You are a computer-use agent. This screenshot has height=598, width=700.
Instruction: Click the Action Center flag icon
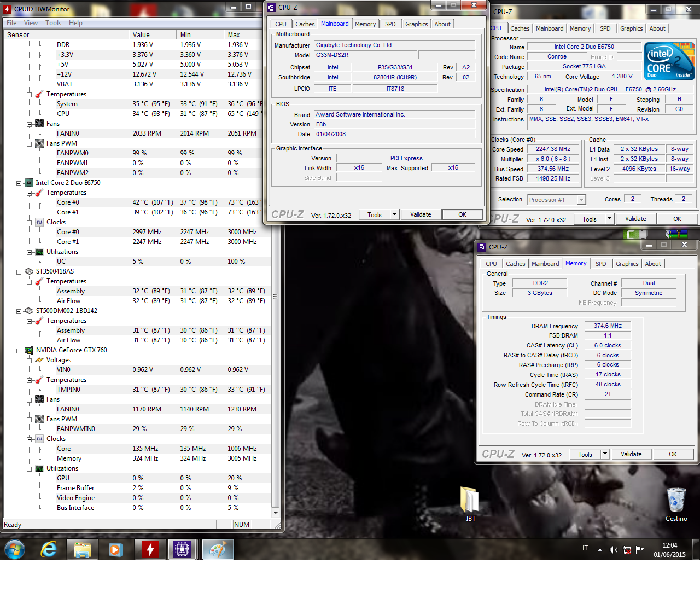tap(640, 549)
